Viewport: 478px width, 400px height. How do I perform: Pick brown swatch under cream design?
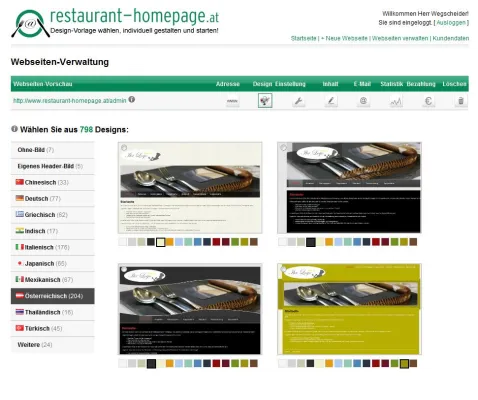(x=254, y=242)
